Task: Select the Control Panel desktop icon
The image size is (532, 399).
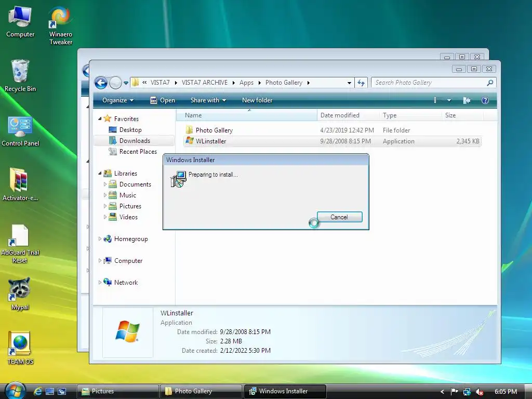Action: pos(20,130)
